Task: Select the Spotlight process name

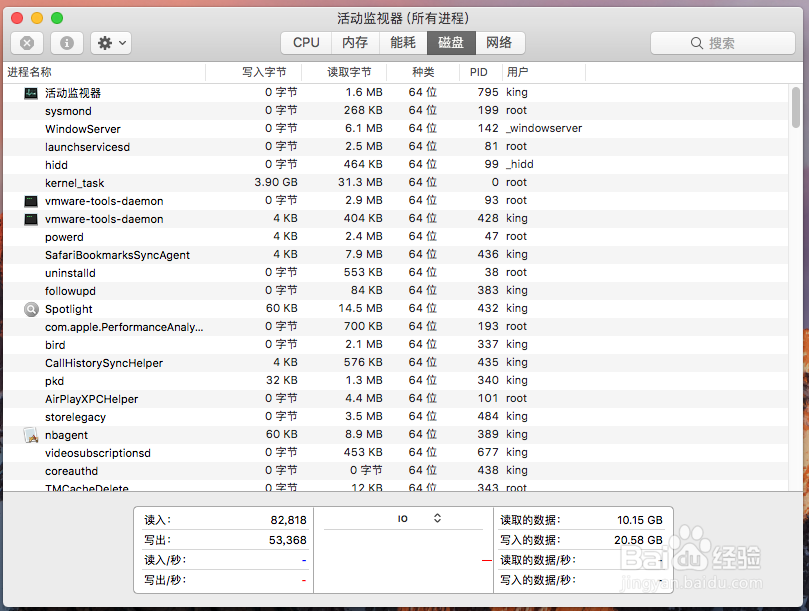Action: 69,309
